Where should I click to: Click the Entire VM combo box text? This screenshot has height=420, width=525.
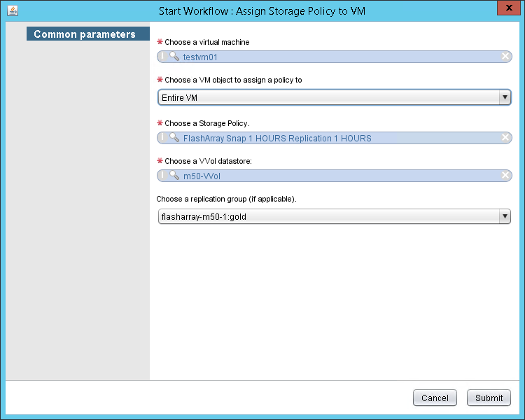[180, 98]
